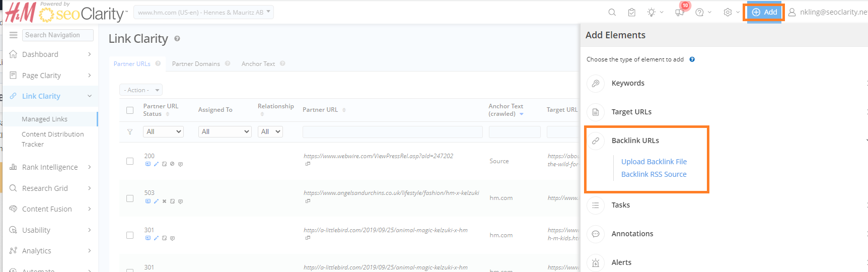Click the blue Add button
The height and width of the screenshot is (272, 868).
point(764,12)
